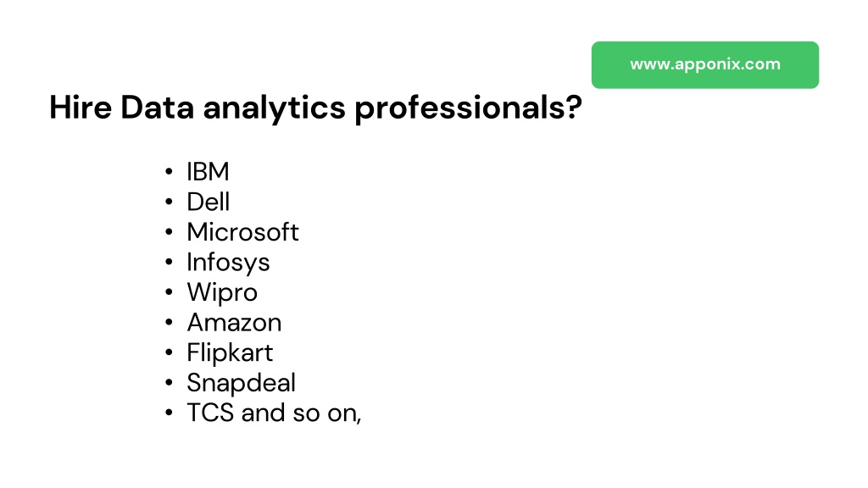Screen dimensions: 868x488
Task: Click the bullet dot beside Infosys
Action: [169, 262]
